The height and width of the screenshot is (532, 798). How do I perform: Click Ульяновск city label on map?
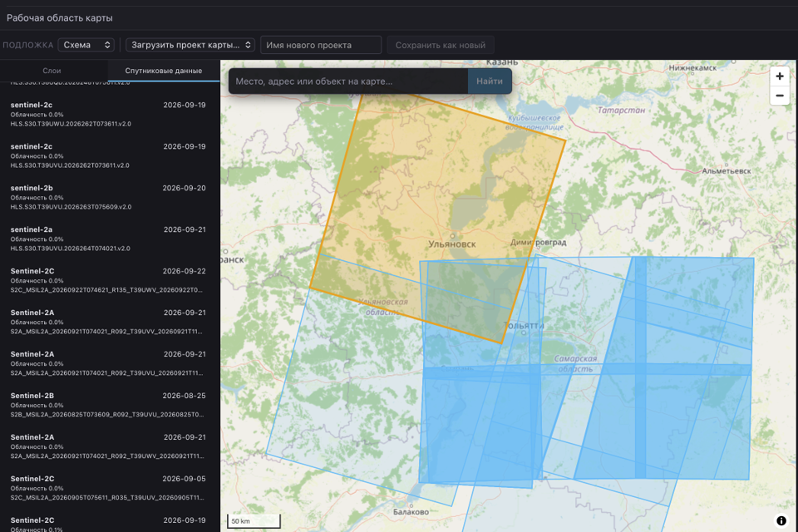pyautogui.click(x=452, y=244)
